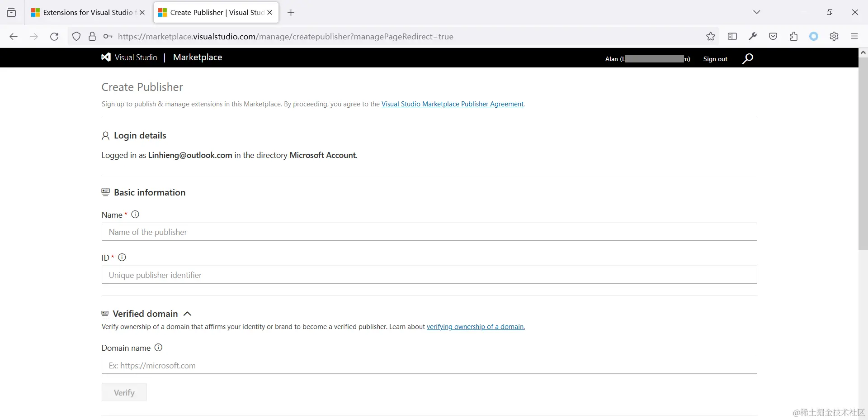868x420 pixels.
Task: Open the browser extensions puzzle icon
Action: pyautogui.click(x=793, y=37)
